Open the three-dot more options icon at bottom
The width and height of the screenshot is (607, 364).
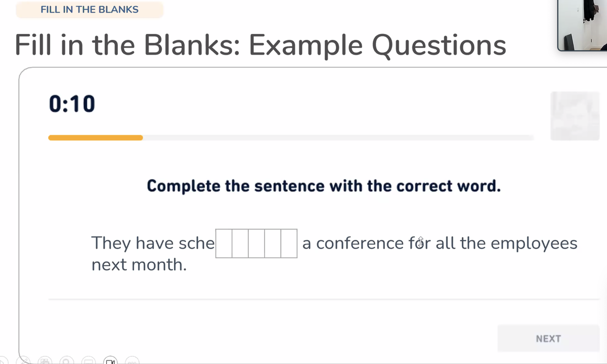[133, 361]
